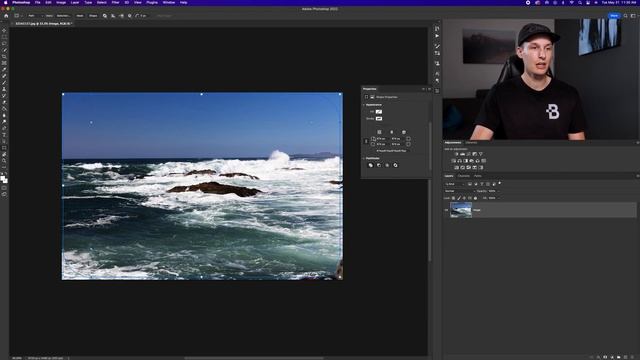Click the foreground color swatch in toolbar
Viewport: 640px width, 360px height.
(3, 178)
